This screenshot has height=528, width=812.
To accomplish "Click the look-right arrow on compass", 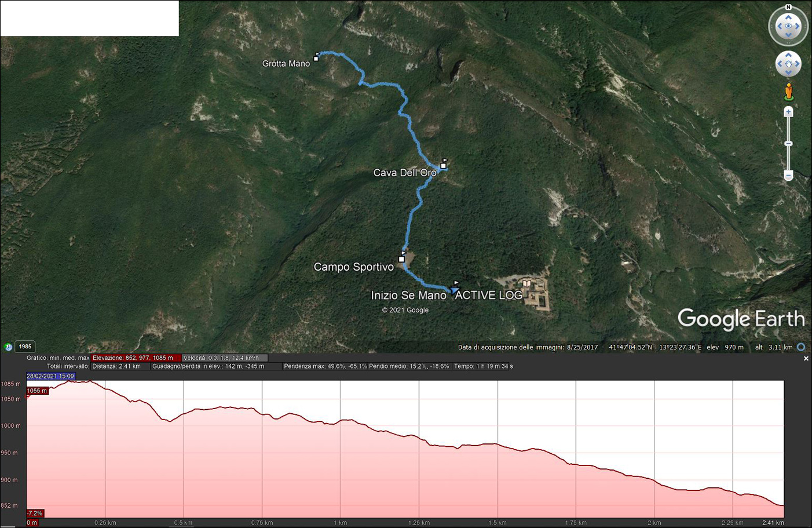I will click(x=797, y=26).
